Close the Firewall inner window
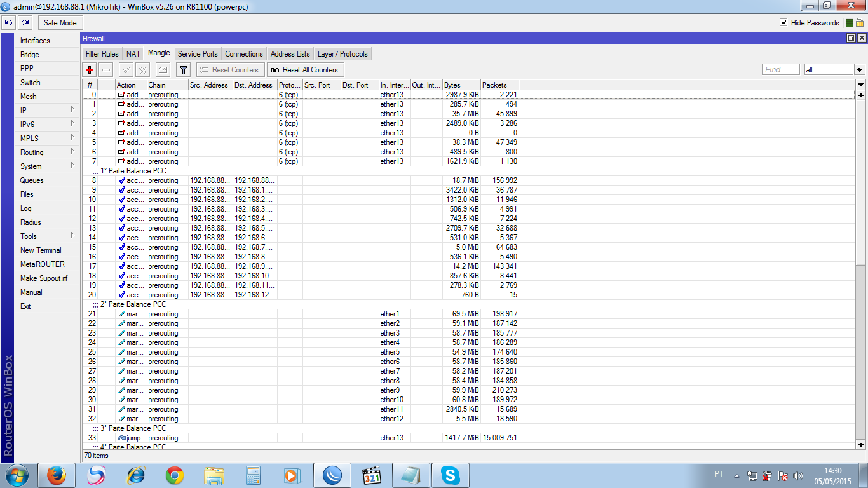The image size is (868, 488). click(x=860, y=38)
